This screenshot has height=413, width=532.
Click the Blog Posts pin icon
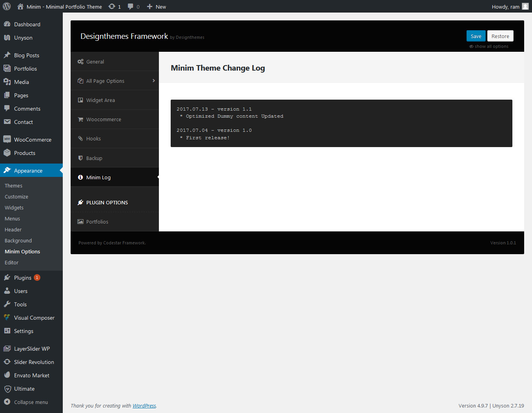pyautogui.click(x=7, y=55)
